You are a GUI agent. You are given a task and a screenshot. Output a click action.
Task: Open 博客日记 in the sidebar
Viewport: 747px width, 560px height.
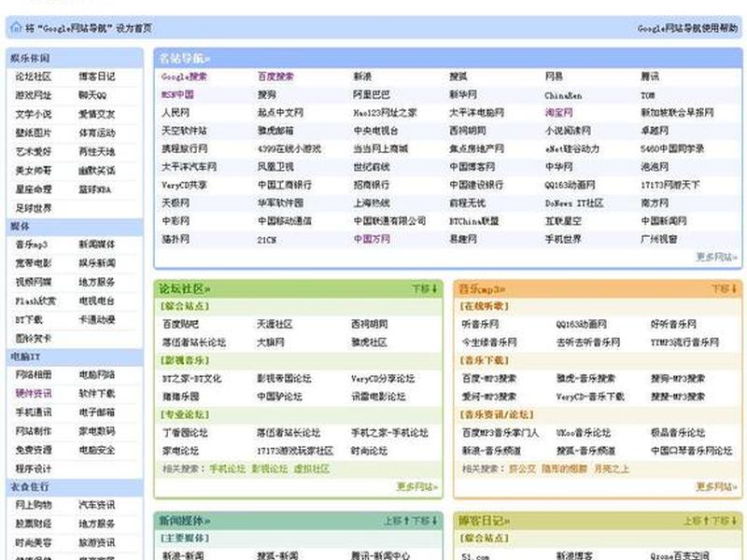tap(97, 77)
